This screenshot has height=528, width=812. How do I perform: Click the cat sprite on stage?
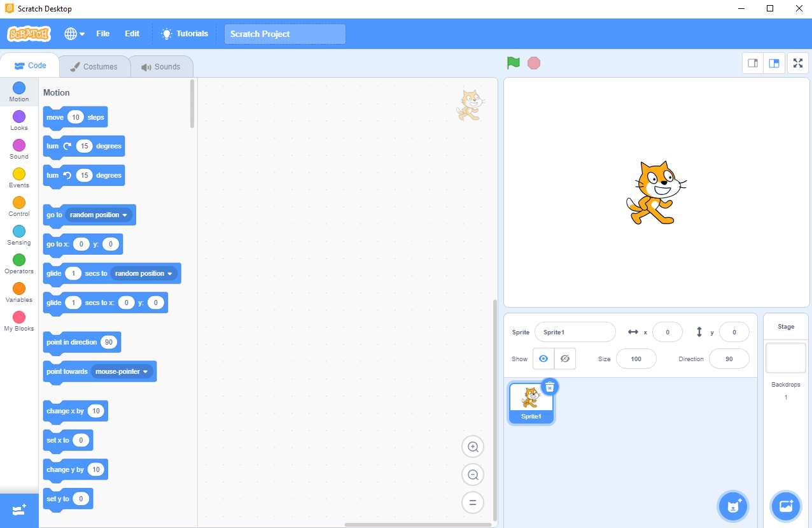point(655,192)
